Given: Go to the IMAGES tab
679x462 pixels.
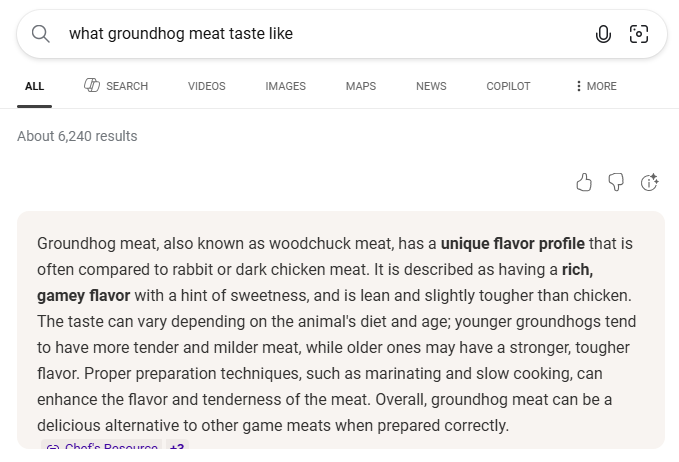Looking at the screenshot, I should (x=285, y=86).
